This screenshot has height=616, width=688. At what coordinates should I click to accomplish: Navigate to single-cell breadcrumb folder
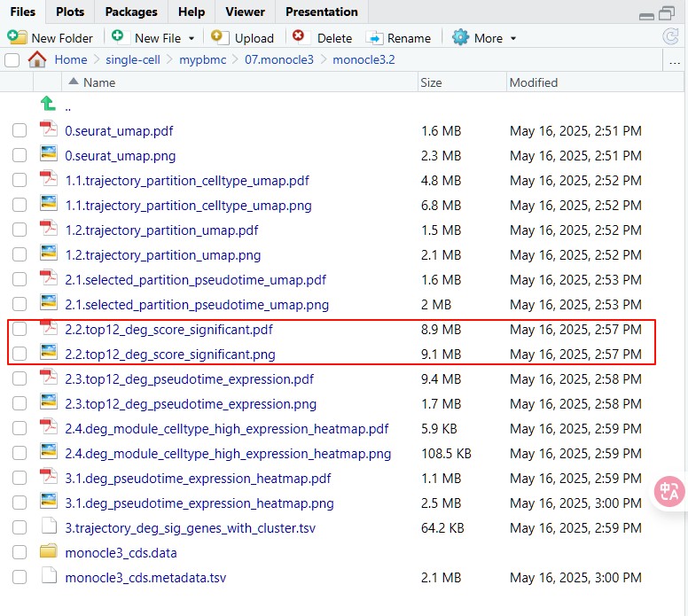tap(133, 59)
